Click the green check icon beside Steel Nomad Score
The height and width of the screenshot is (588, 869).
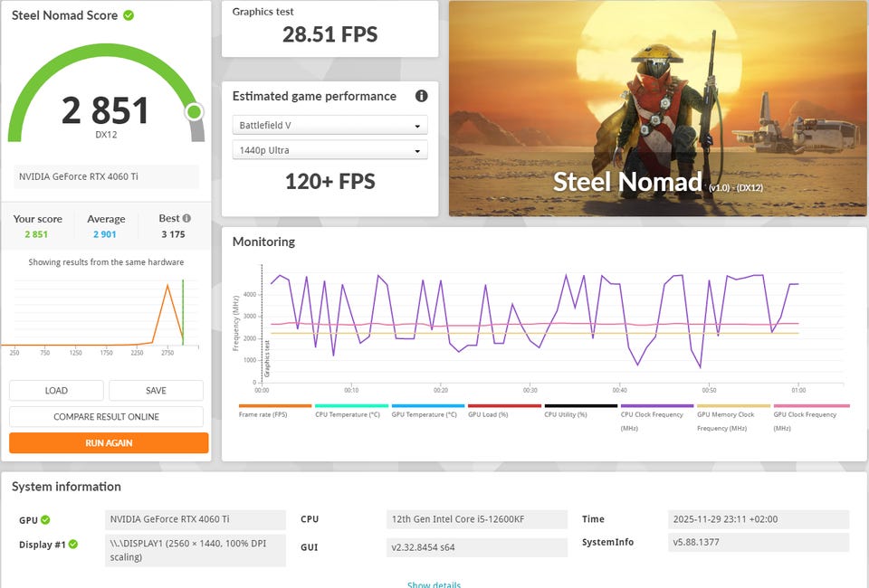pos(129,15)
